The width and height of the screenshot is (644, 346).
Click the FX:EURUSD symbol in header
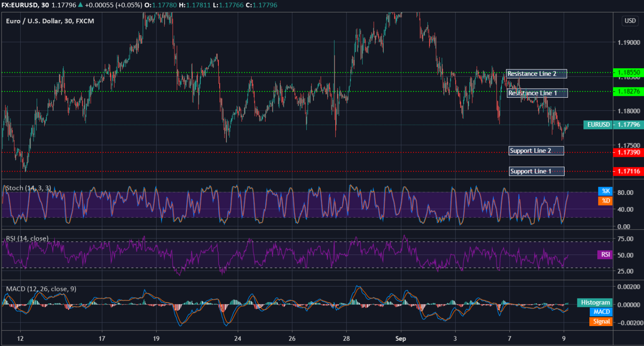(19, 5)
